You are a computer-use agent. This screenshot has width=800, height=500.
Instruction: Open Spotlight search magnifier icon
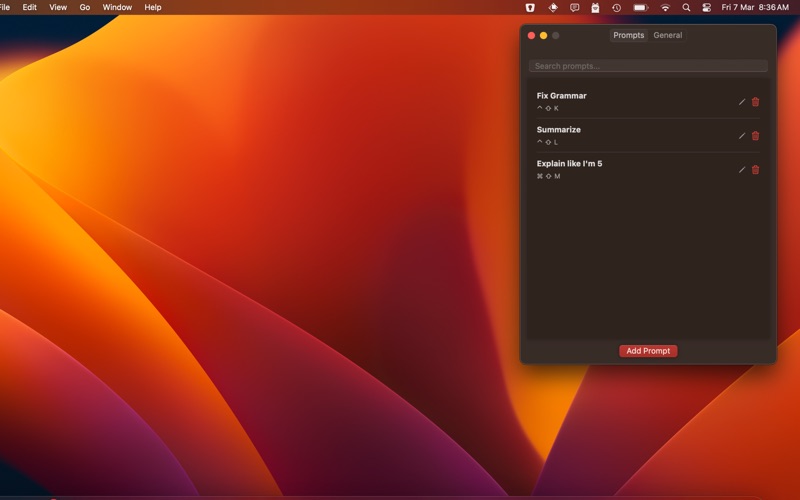(686, 7)
